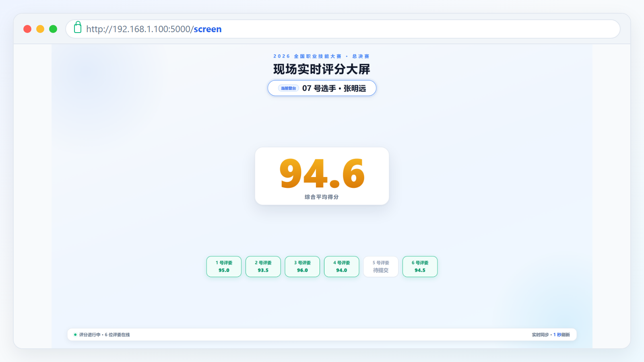Screen dimensions: 644x362
Task: Select the 2 号评委 card showing 93.5
Action: 263,267
